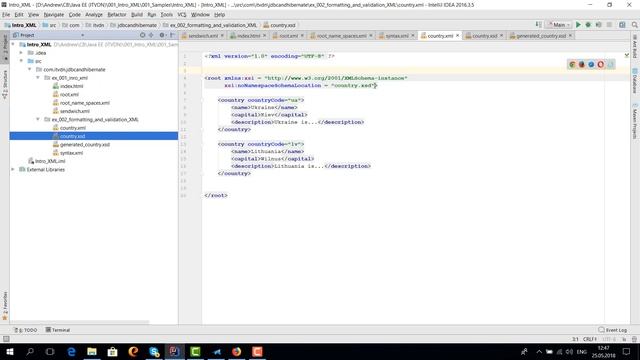
Task: Open the Structure side panel
Action: click(x=5, y=84)
